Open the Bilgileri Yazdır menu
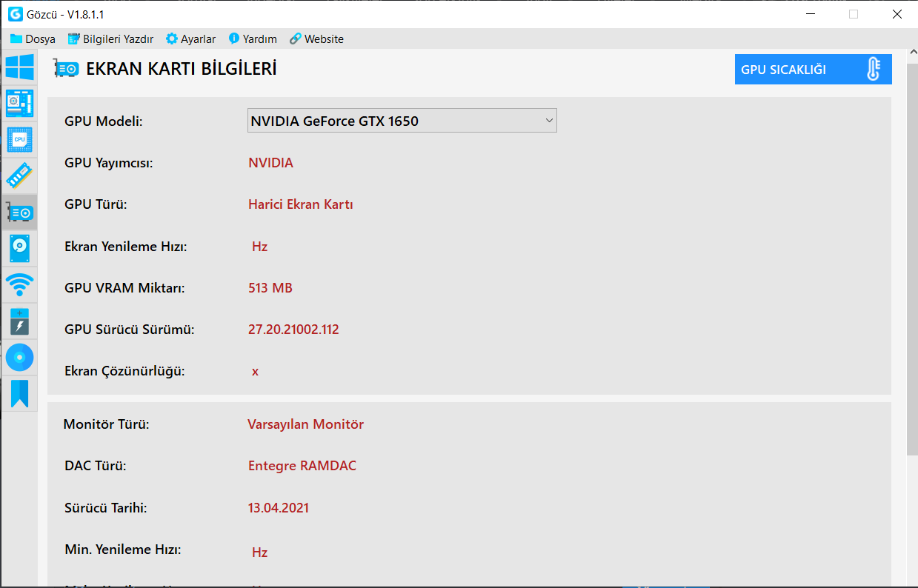Image resolution: width=918 pixels, height=588 pixels. [110, 39]
